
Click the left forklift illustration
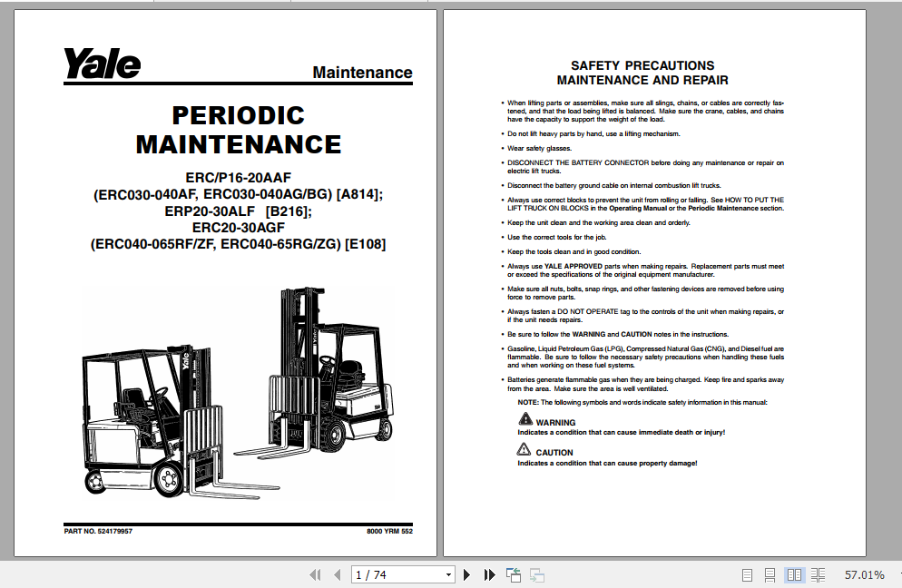(181, 420)
